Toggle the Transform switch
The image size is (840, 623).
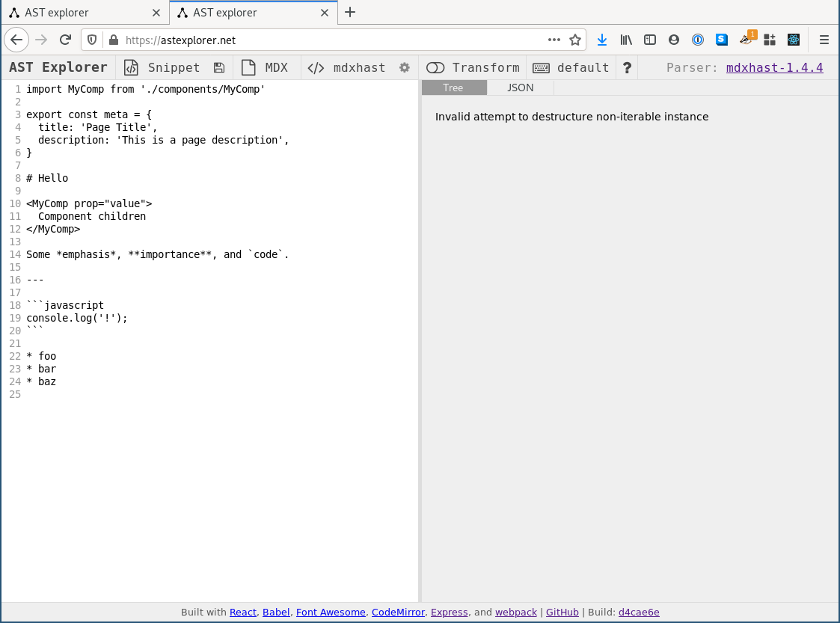pyautogui.click(x=435, y=67)
